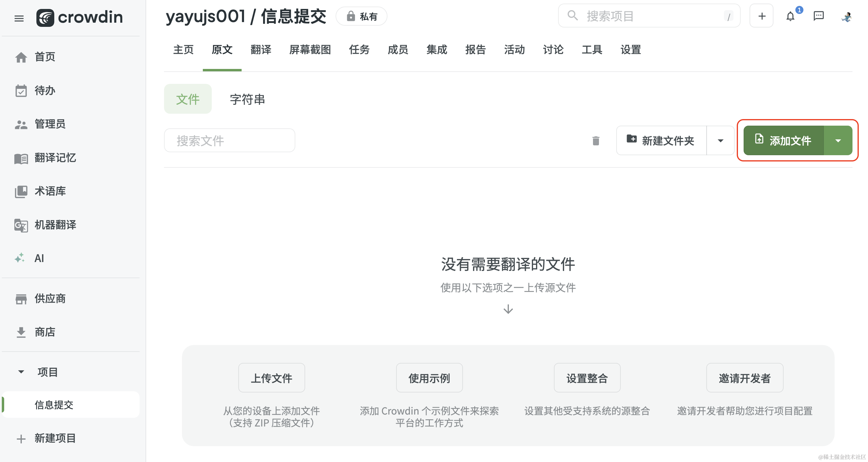Switch to the 翻译 tab
This screenshot has height=462, width=868.
coord(261,50)
